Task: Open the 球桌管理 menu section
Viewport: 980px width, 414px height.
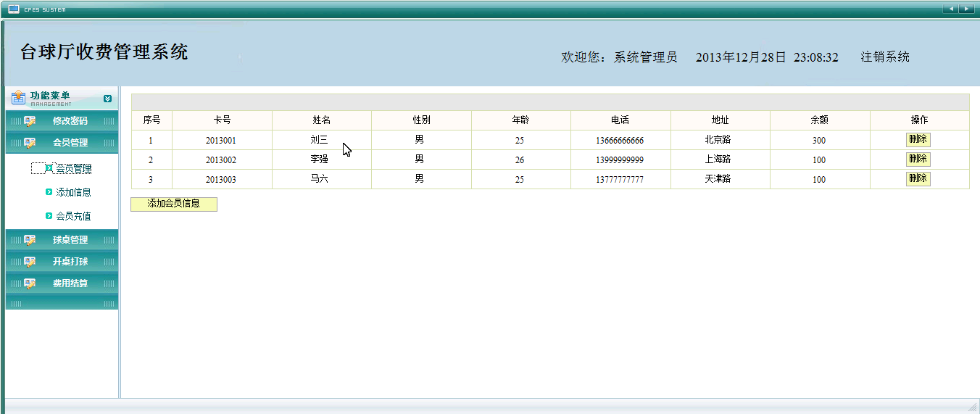Action: pyautogui.click(x=62, y=240)
